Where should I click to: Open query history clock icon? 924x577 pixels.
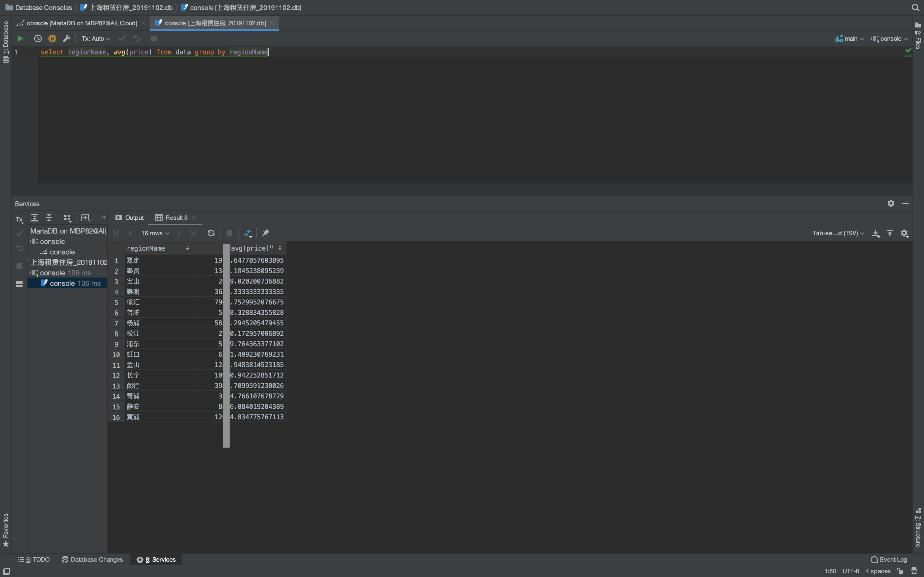click(x=37, y=38)
